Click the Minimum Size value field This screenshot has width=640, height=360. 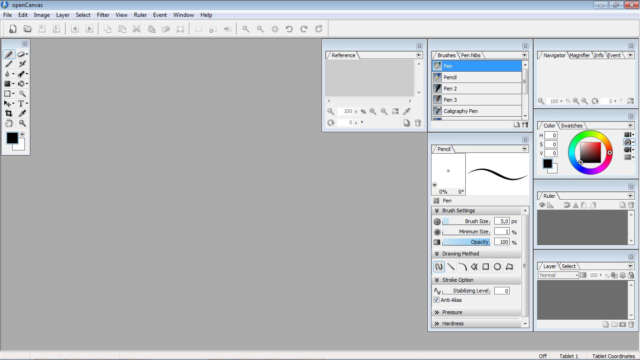[502, 232]
